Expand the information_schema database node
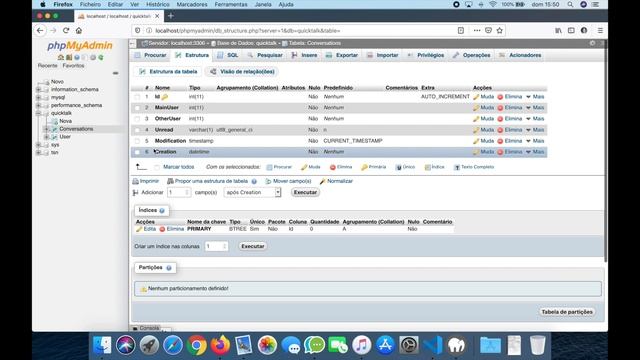 (x=38, y=89)
